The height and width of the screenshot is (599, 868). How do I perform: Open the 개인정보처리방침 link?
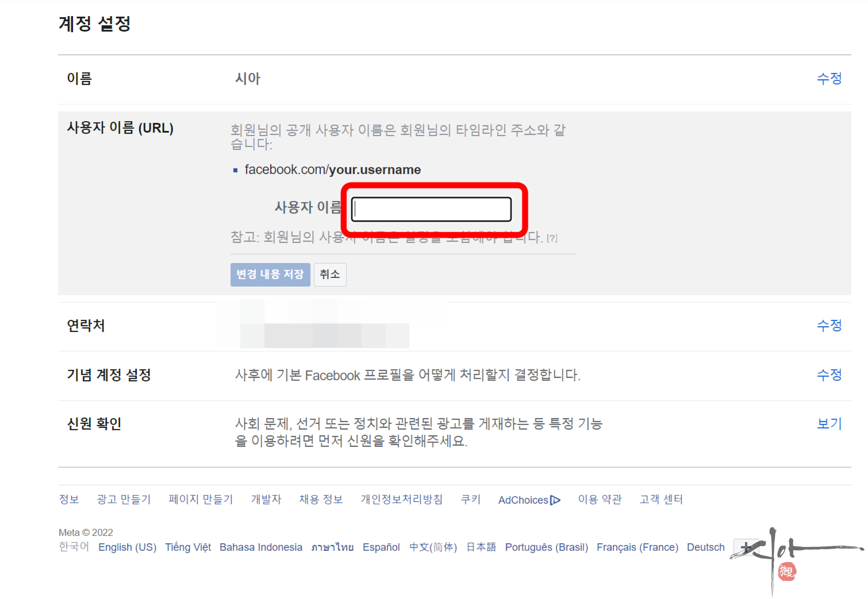401,500
